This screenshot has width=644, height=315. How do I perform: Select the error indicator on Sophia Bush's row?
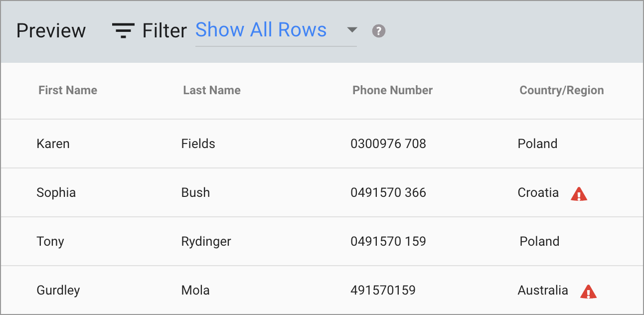point(578,194)
